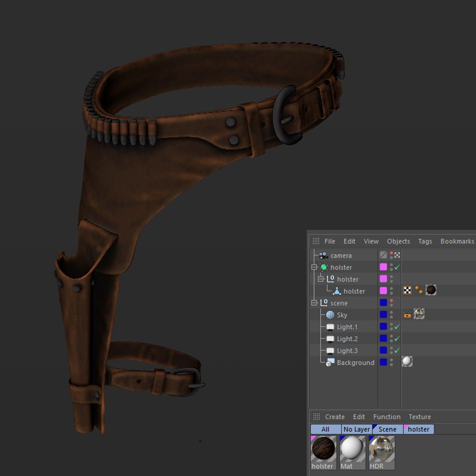
Task: Open the Texture menu
Action: point(420,416)
